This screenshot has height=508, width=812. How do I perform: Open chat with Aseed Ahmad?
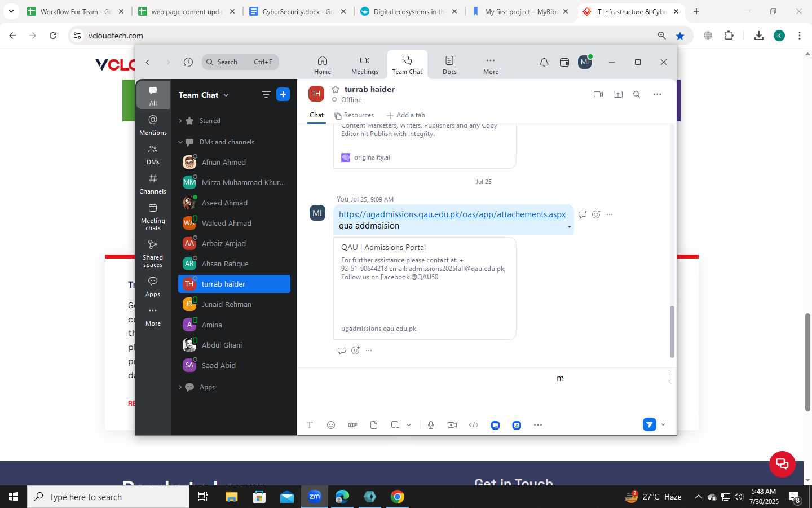coord(234,203)
